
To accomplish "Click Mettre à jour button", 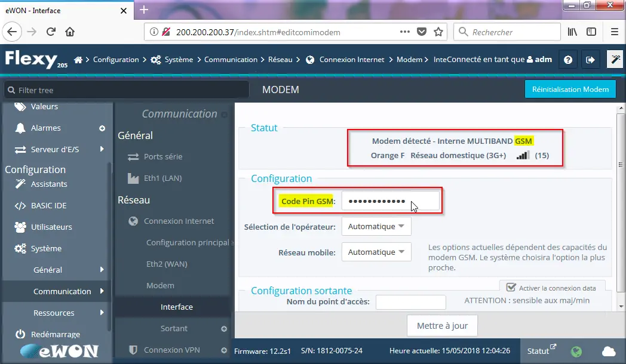I will [442, 326].
